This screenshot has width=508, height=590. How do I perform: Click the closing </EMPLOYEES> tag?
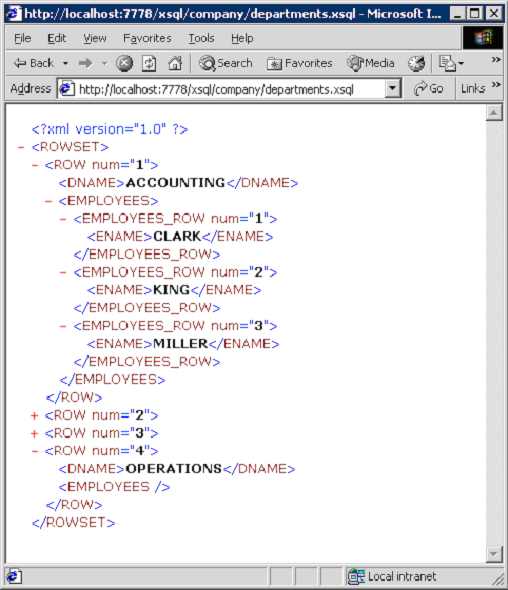(113, 380)
